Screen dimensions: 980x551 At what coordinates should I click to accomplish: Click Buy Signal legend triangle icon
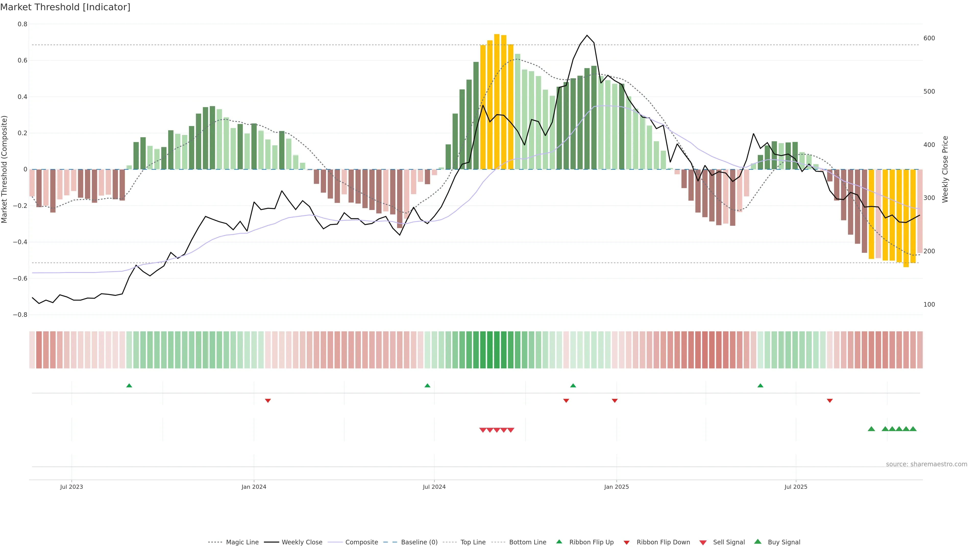[x=758, y=542]
